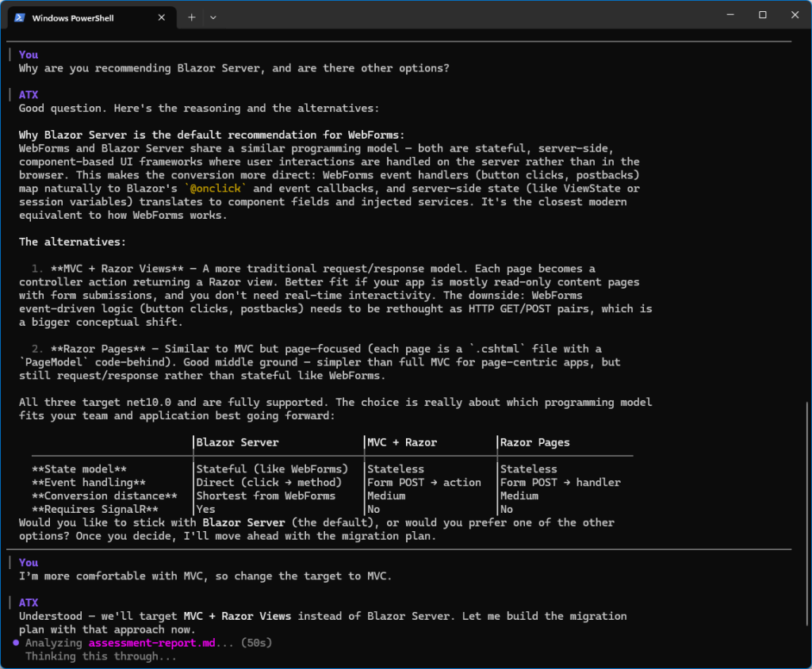The height and width of the screenshot is (669, 812).
Task: Click the 'The alternatives:' bold heading
Action: point(72,242)
